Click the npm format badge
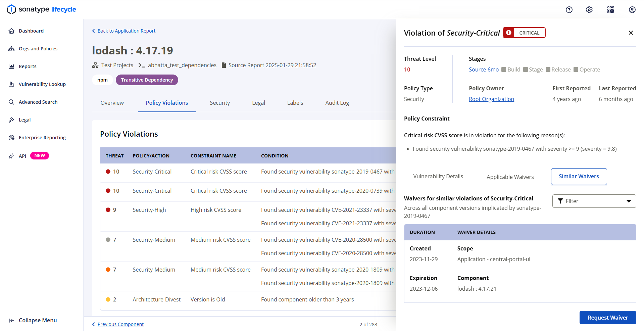The width and height of the screenshot is (644, 331). tap(102, 80)
